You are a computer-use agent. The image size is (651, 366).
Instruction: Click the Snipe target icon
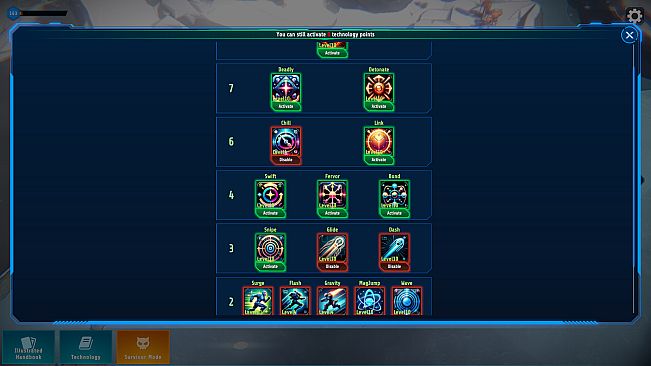270,248
